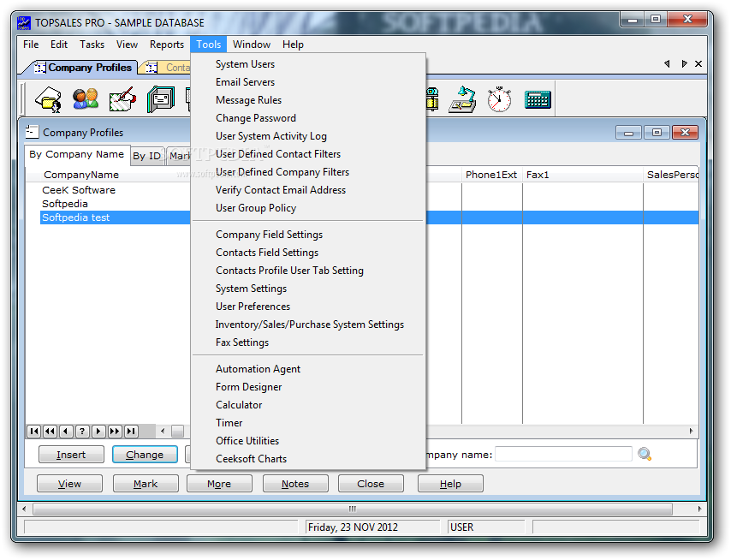Open Office Utilities menu item
Image resolution: width=731 pixels, height=560 pixels.
coord(308,441)
